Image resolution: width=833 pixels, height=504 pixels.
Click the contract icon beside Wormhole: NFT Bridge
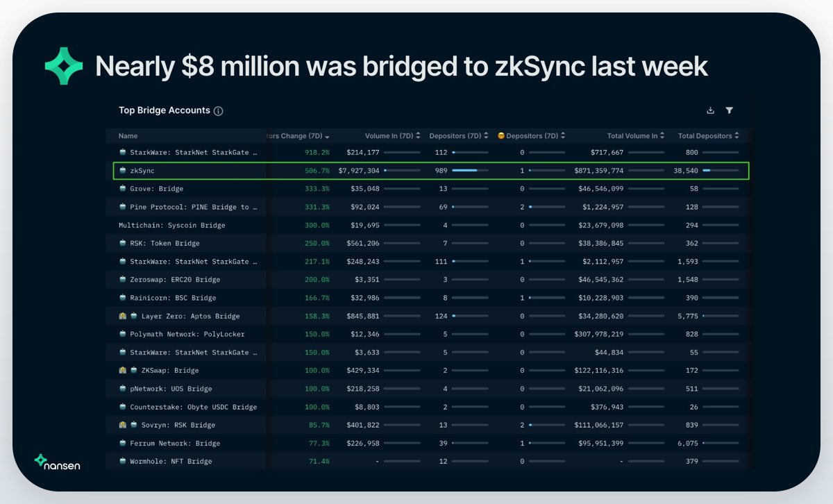[x=123, y=461]
